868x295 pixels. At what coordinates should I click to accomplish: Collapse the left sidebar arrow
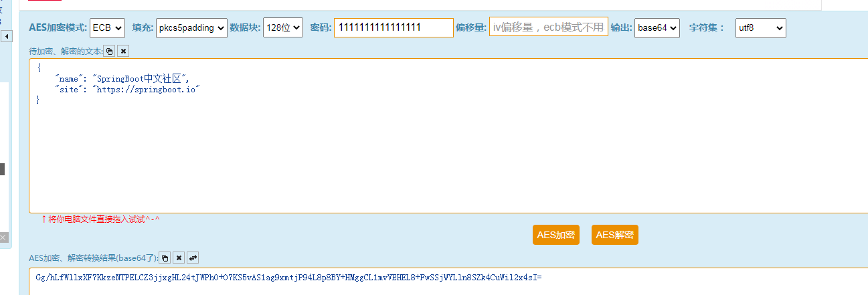coord(7,36)
